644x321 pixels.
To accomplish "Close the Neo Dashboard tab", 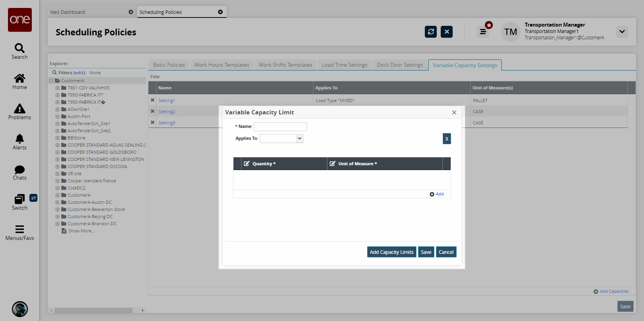I will tap(131, 12).
